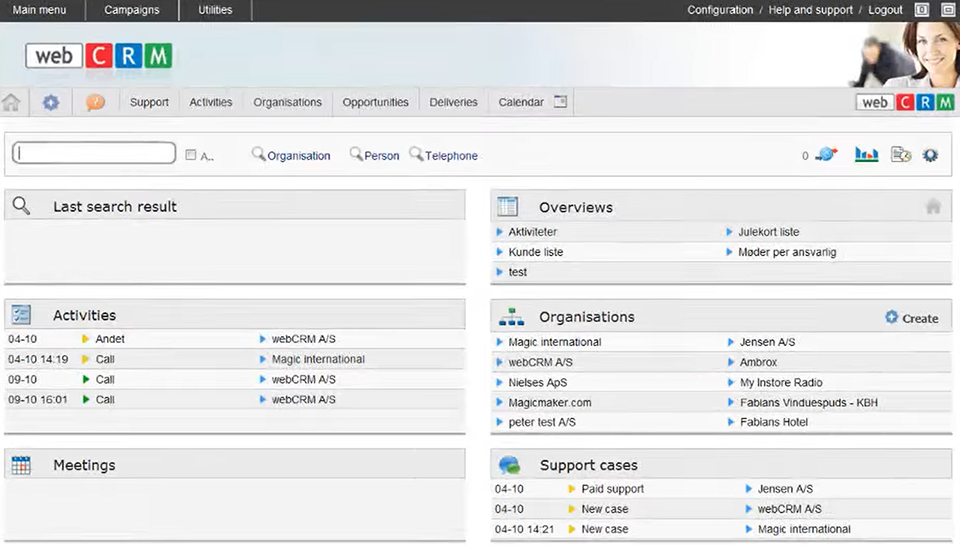This screenshot has height=545, width=960.
Task: Open the bar chart statistics icon
Action: (866, 155)
